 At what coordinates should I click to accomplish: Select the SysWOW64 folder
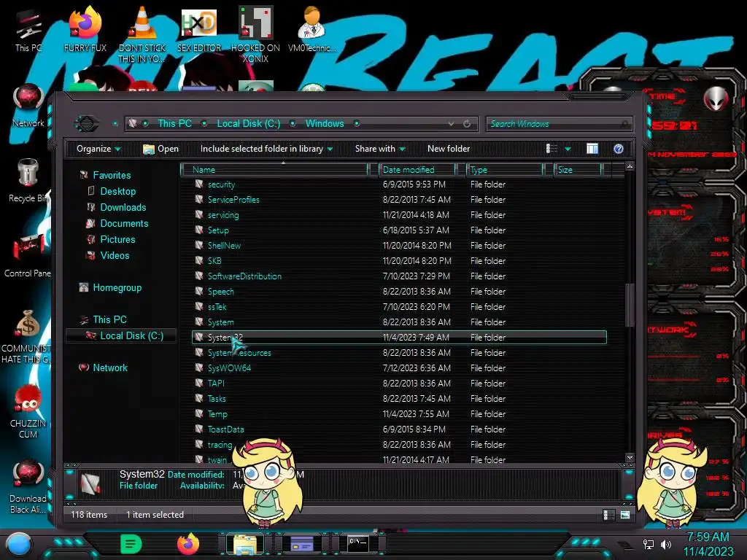229,368
